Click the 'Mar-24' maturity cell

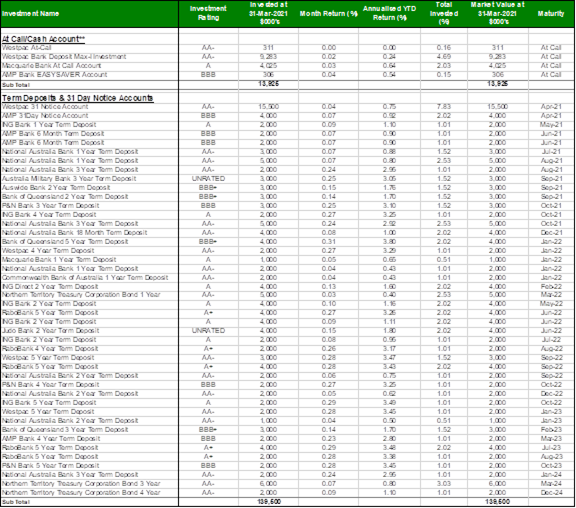[x=551, y=484]
